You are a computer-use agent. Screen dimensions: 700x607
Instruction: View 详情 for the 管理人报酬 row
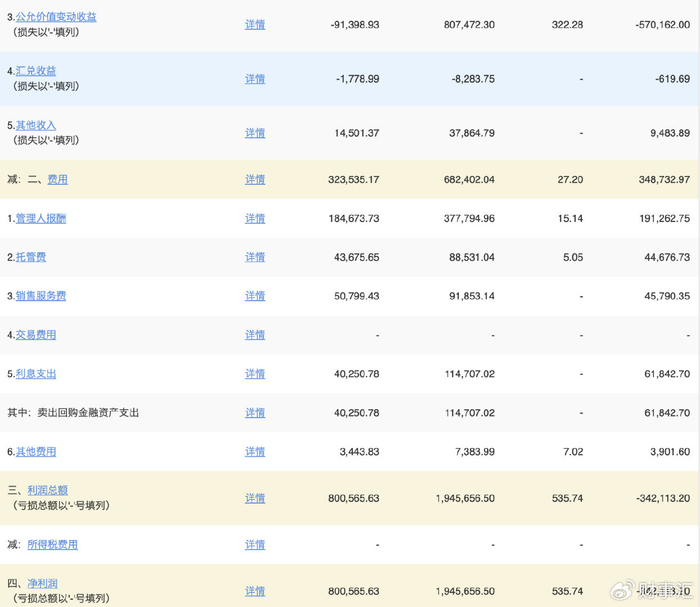click(255, 218)
